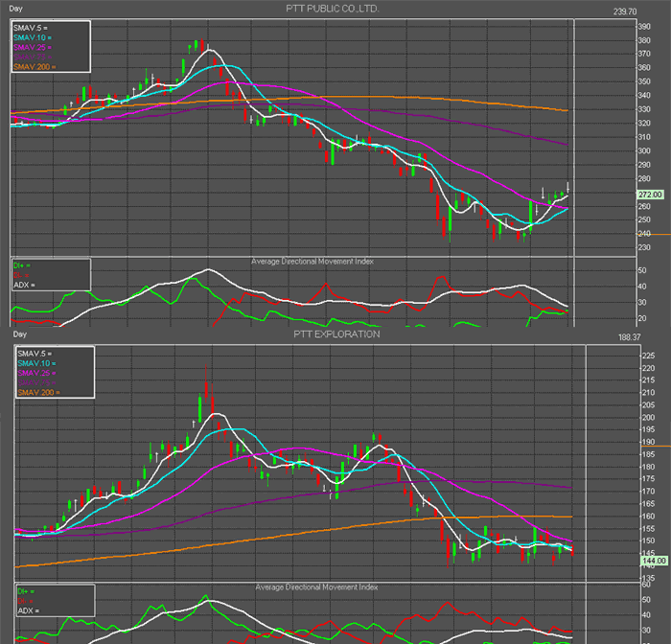The image size is (671, 644).
Task: Click the 60 level on the PTT EXPLORATION ADX axis
Action: point(646,585)
